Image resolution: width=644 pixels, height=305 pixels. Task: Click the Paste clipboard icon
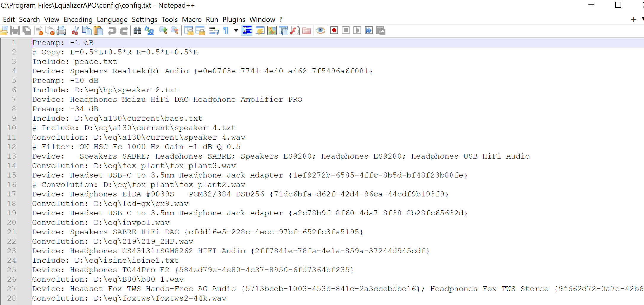[98, 30]
